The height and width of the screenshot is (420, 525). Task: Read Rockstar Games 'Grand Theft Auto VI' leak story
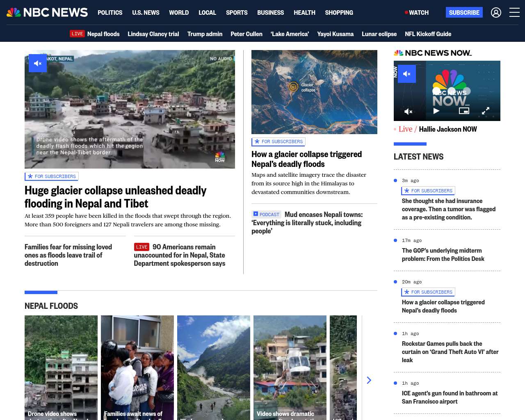450,352
